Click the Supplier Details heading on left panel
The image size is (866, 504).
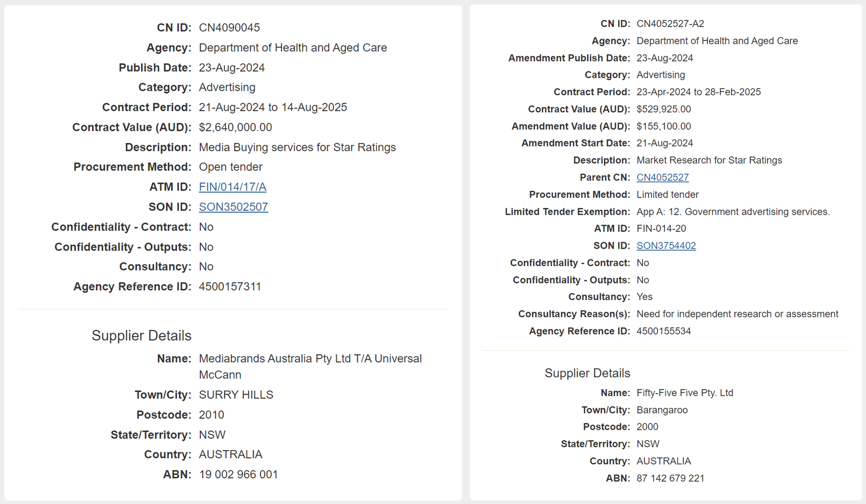(x=141, y=335)
